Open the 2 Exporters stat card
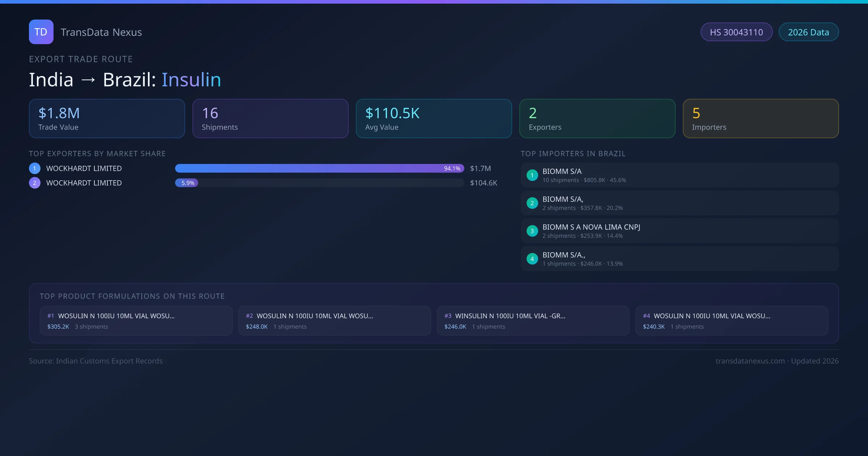This screenshot has width=868, height=456. 597,119
